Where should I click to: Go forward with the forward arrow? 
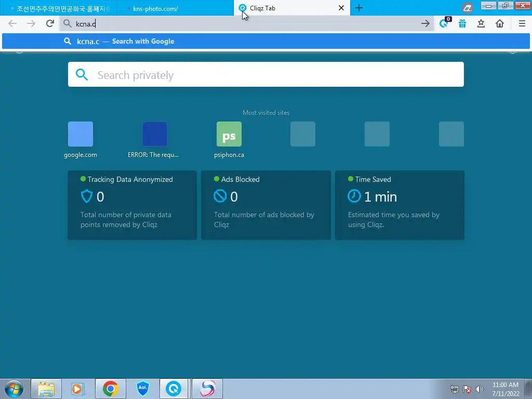(x=31, y=23)
